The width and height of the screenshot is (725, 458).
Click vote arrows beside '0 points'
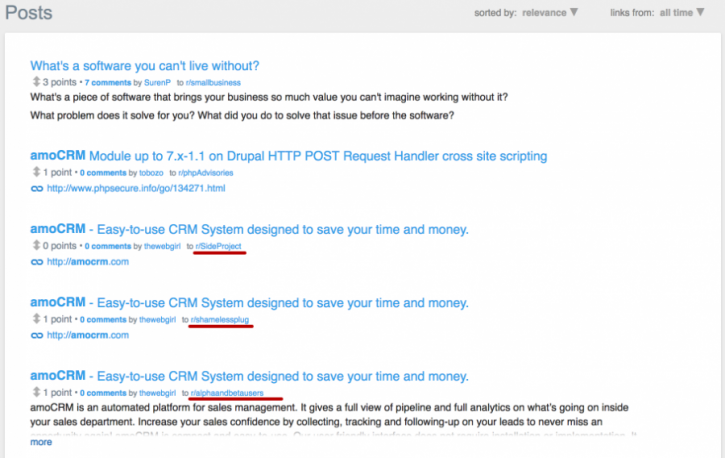36,246
